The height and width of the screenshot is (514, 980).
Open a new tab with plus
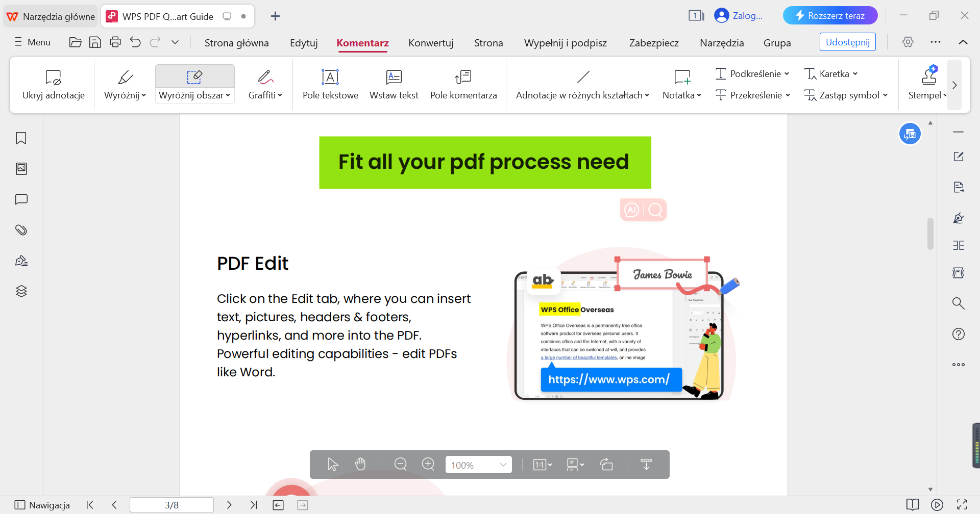point(275,16)
